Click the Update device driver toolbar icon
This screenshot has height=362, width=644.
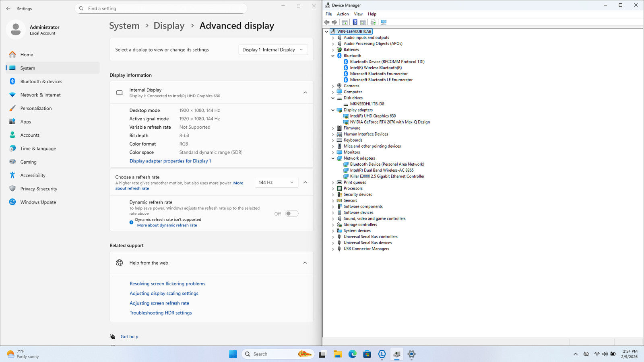click(373, 23)
